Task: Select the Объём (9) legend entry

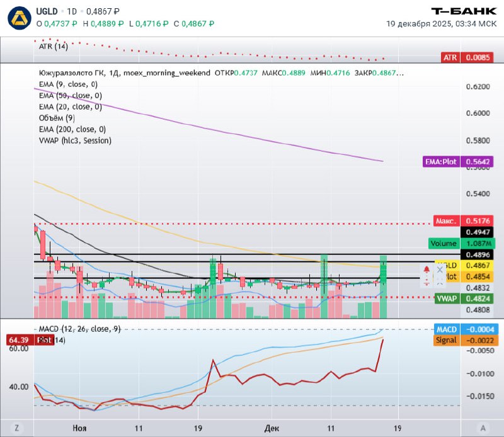Action: pos(57,118)
